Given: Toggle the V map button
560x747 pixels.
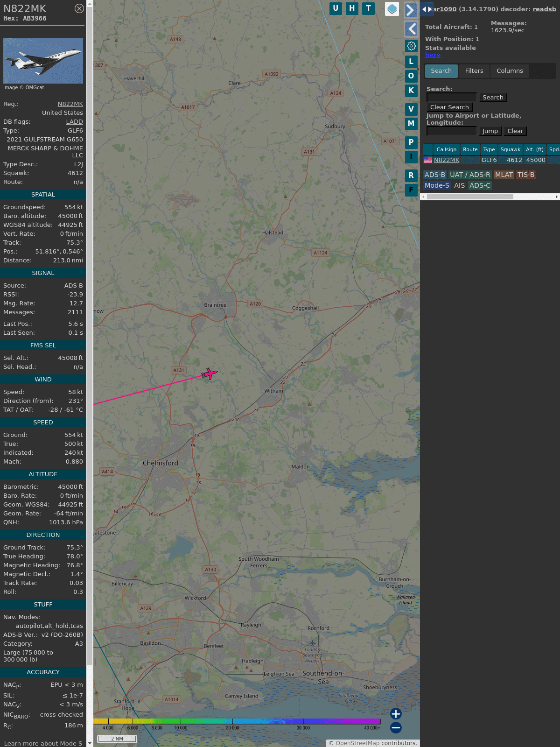Looking at the screenshot, I should [411, 109].
